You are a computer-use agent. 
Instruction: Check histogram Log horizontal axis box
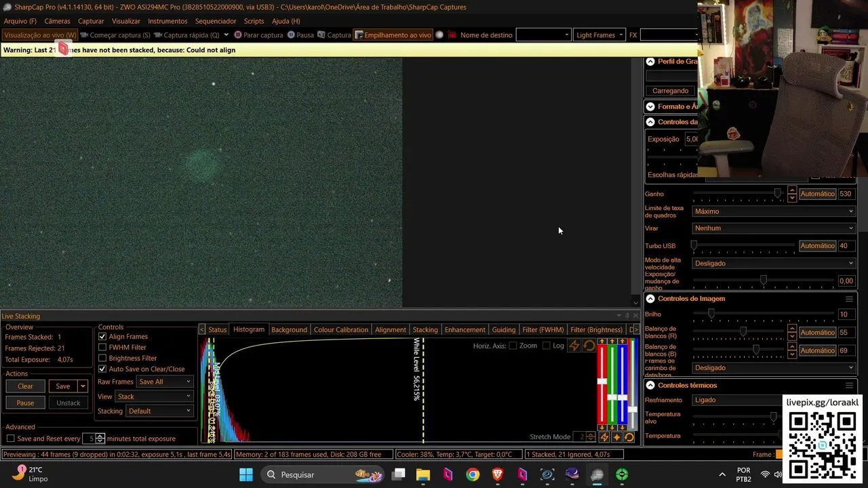(546, 346)
